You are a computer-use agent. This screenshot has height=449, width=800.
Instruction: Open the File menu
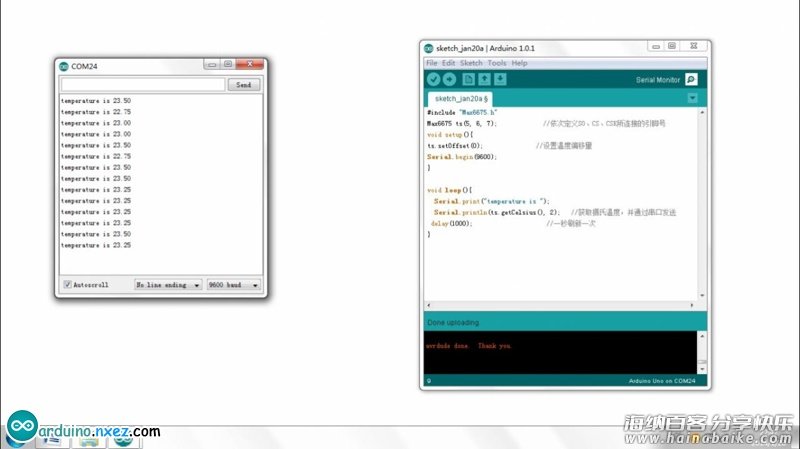tap(432, 63)
